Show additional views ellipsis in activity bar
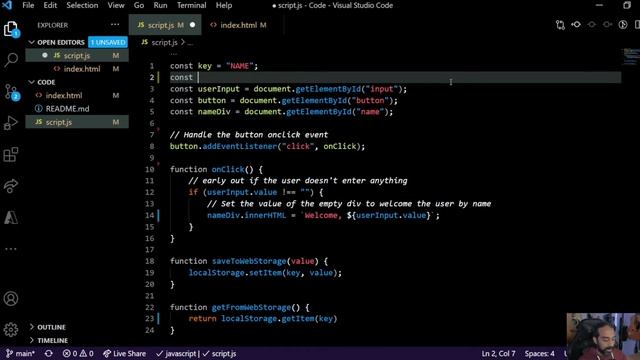The height and width of the screenshot is (360, 640). pos(11,249)
